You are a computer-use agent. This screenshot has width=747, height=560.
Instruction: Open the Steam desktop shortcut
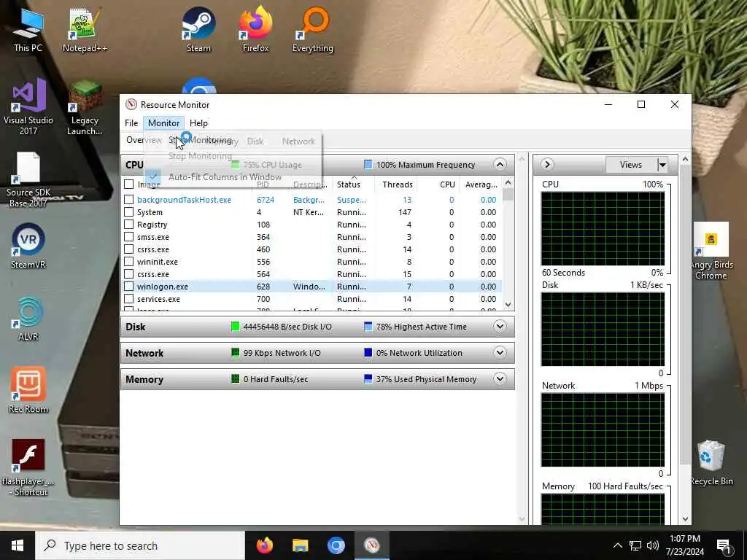(198, 29)
